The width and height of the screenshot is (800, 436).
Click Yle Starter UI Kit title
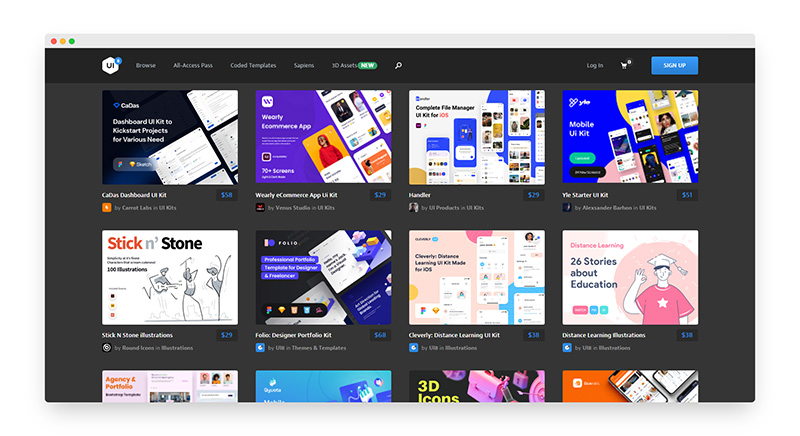[585, 195]
